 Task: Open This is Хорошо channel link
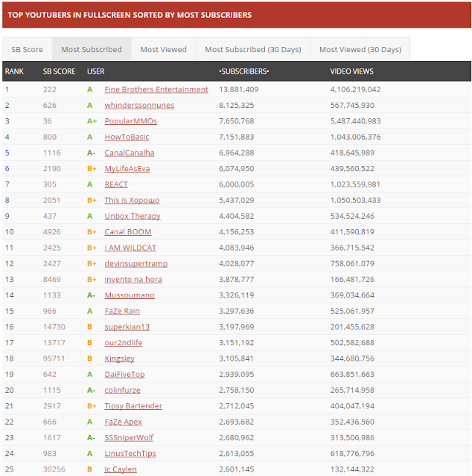coord(132,200)
